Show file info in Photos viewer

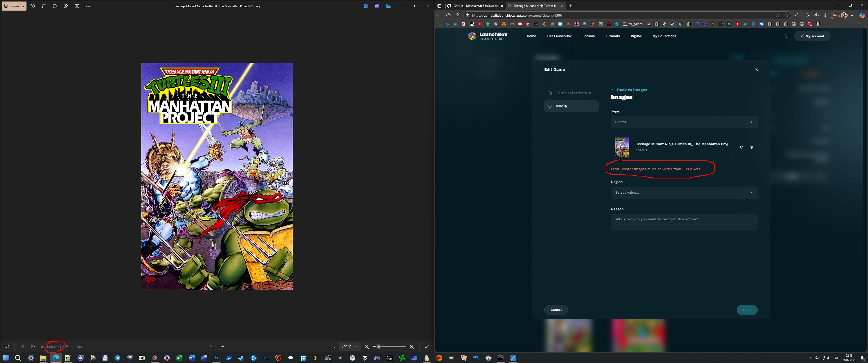[x=33, y=347]
